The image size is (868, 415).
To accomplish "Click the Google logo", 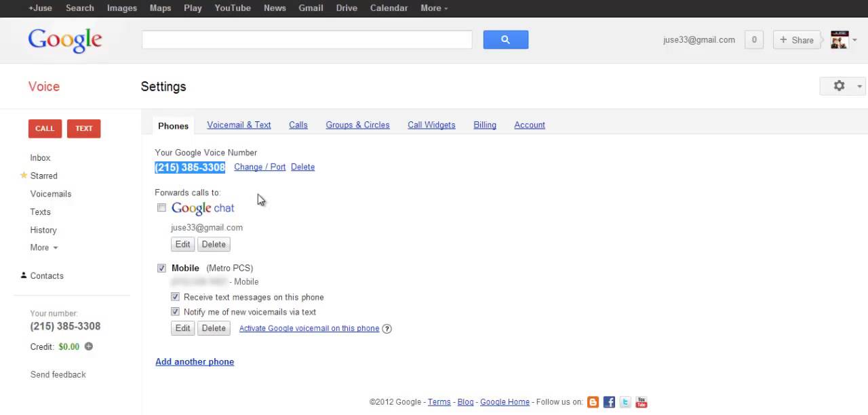I will (x=65, y=39).
